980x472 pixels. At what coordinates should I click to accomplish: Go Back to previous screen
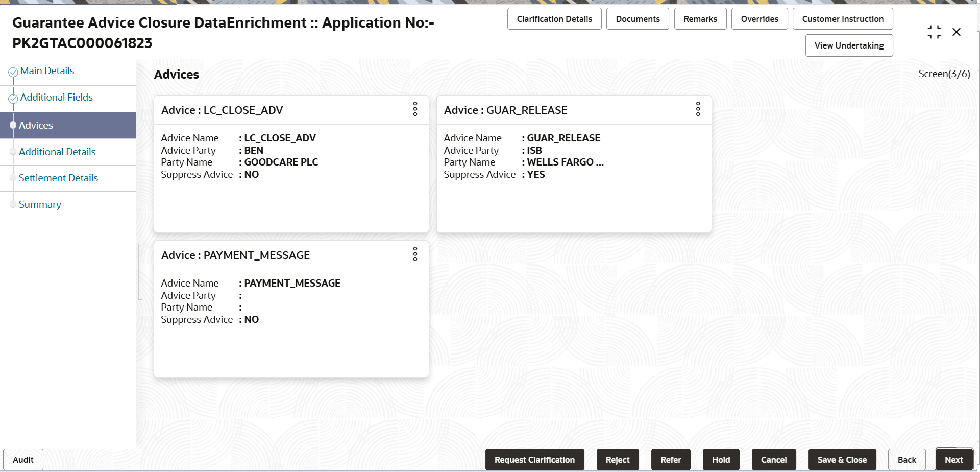(907, 460)
